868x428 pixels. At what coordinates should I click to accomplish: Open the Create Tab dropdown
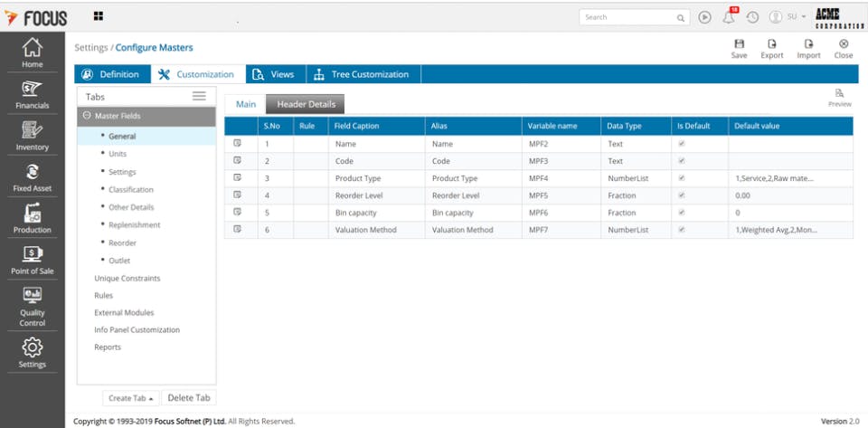[x=131, y=398]
